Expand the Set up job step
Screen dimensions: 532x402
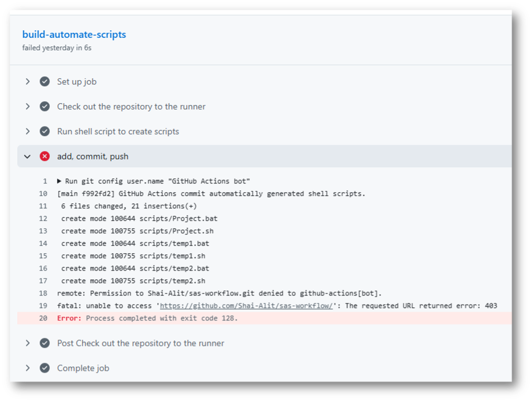pyautogui.click(x=28, y=82)
